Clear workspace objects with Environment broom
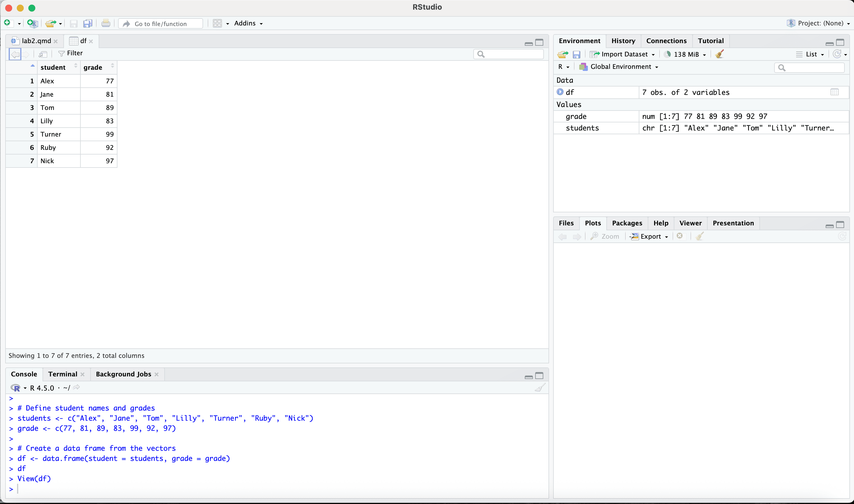Image resolution: width=854 pixels, height=504 pixels. 719,54
